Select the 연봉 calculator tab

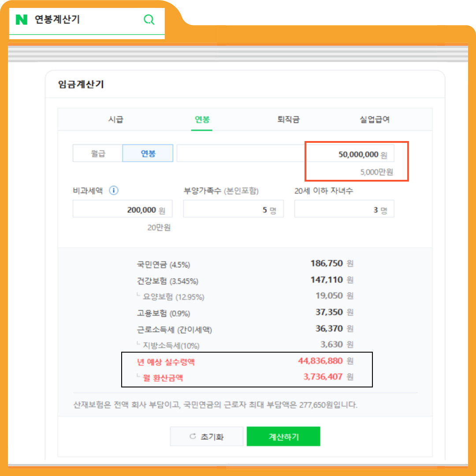201,119
